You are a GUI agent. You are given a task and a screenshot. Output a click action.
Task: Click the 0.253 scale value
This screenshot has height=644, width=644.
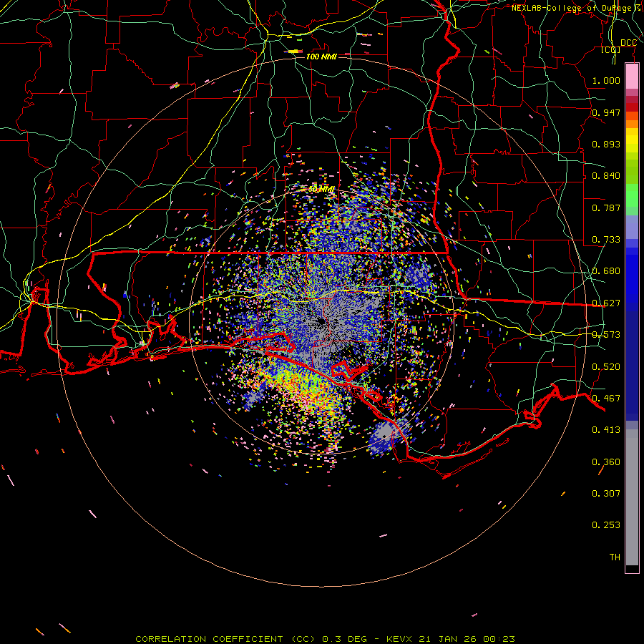tap(606, 525)
